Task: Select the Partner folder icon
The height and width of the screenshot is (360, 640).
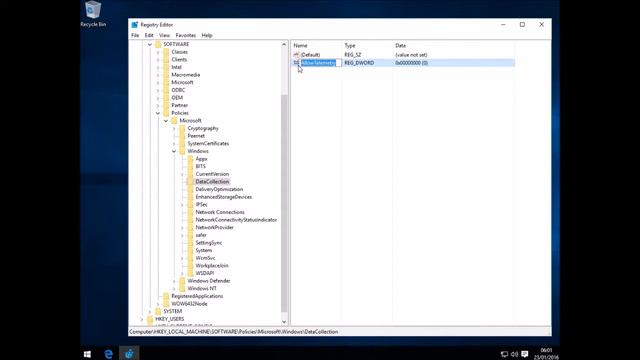Action: [166, 105]
